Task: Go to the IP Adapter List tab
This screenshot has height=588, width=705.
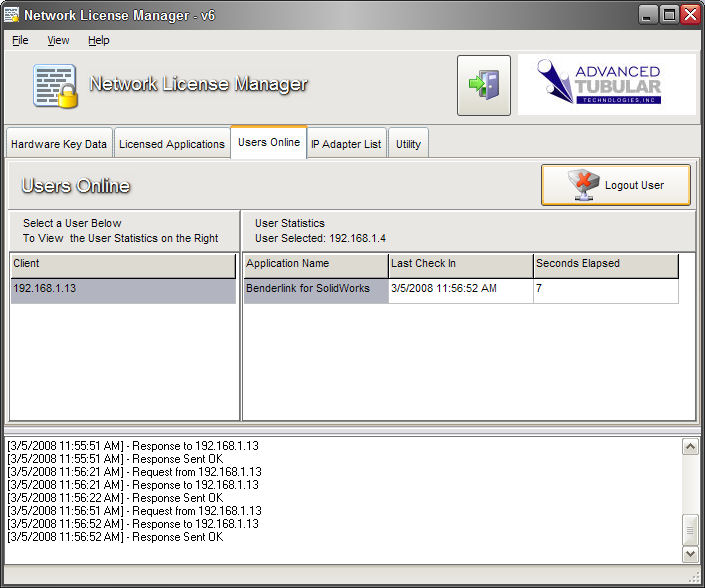Action: click(x=346, y=144)
